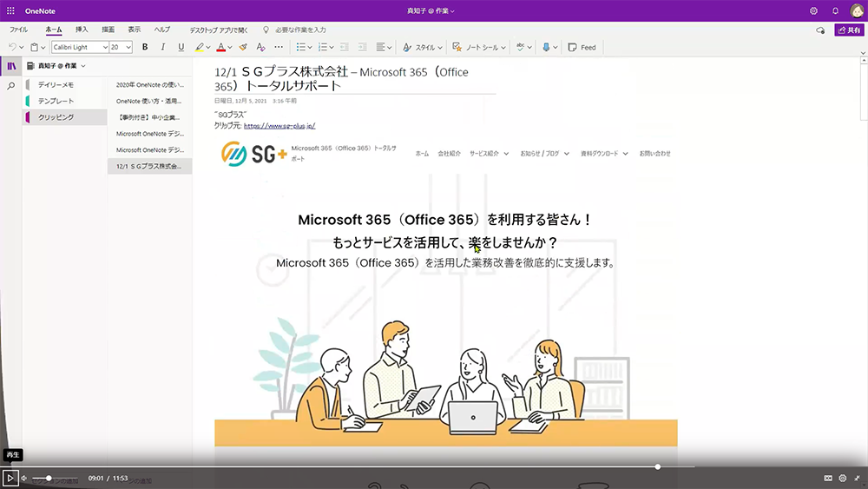The height and width of the screenshot is (489, 868).
Task: Open the notifications bell
Action: pos(835,10)
